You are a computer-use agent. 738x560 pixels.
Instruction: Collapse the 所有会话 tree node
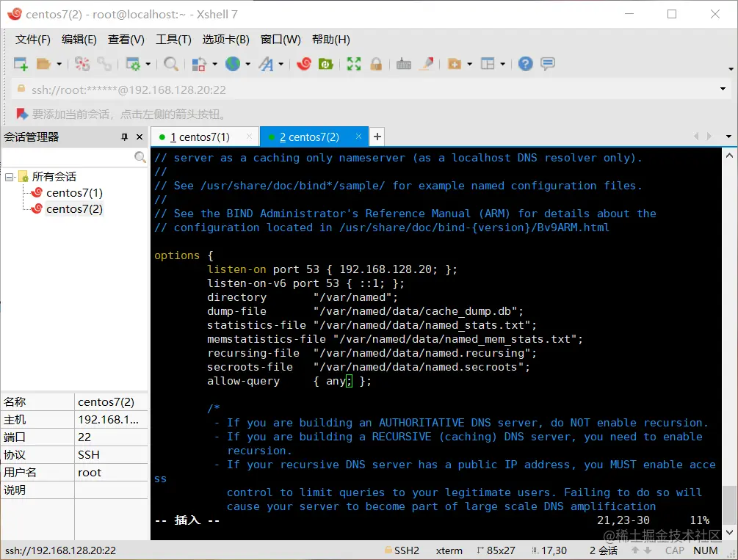[x=9, y=177]
